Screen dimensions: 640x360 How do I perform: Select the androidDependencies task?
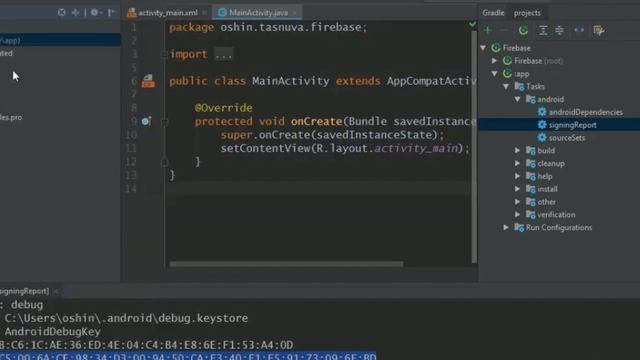(586, 112)
